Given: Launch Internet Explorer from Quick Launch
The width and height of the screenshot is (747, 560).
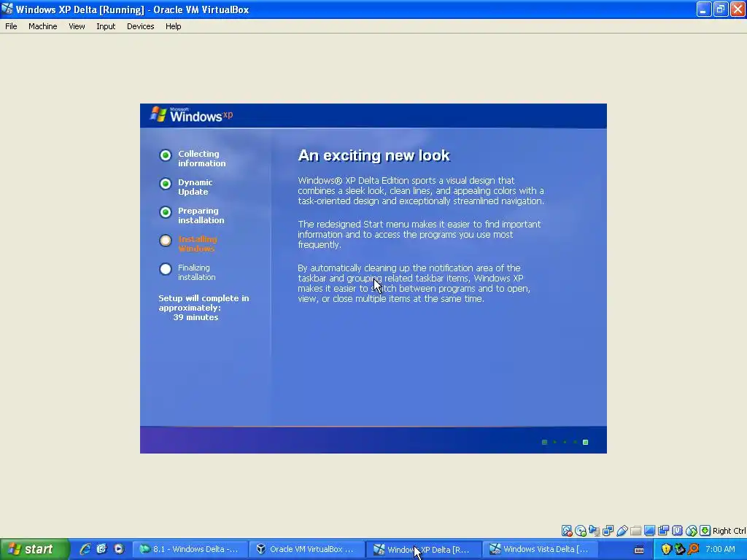Looking at the screenshot, I should 85,549.
